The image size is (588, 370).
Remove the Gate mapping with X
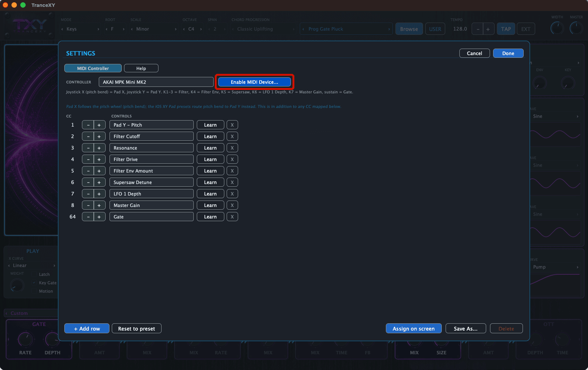tap(232, 217)
